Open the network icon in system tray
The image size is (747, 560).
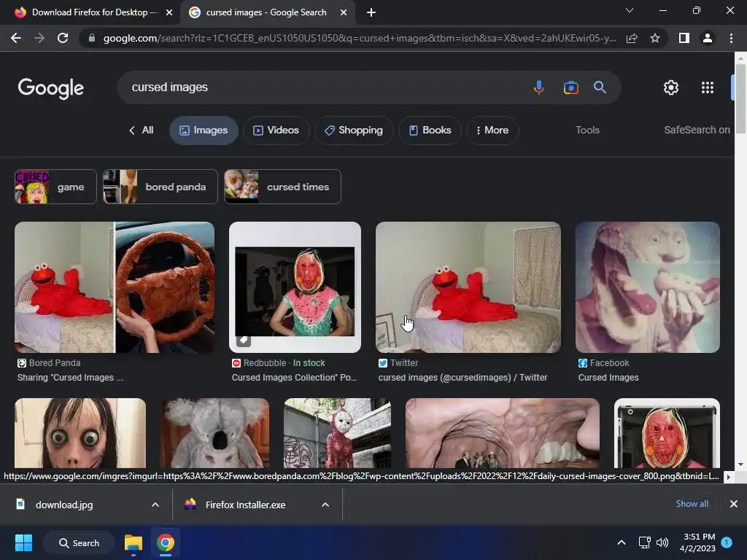click(x=644, y=542)
